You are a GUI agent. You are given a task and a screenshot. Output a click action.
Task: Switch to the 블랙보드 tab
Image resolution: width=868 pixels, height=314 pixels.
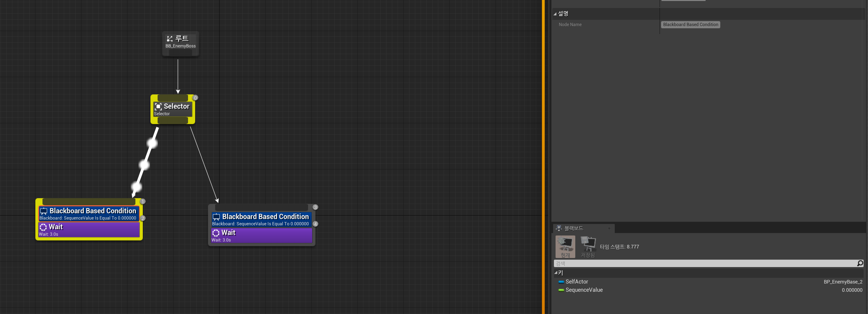pos(573,228)
